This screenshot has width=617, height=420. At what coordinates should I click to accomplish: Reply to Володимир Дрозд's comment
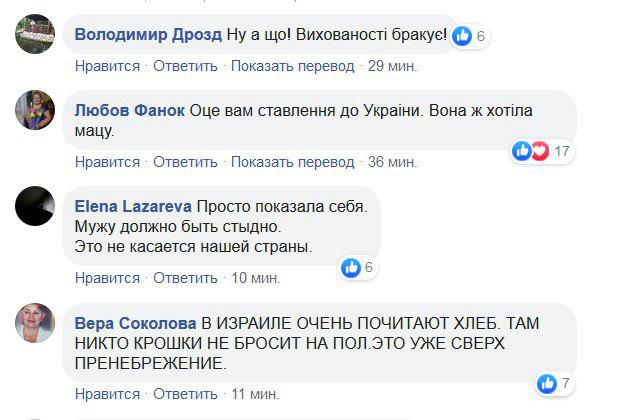[x=186, y=66]
